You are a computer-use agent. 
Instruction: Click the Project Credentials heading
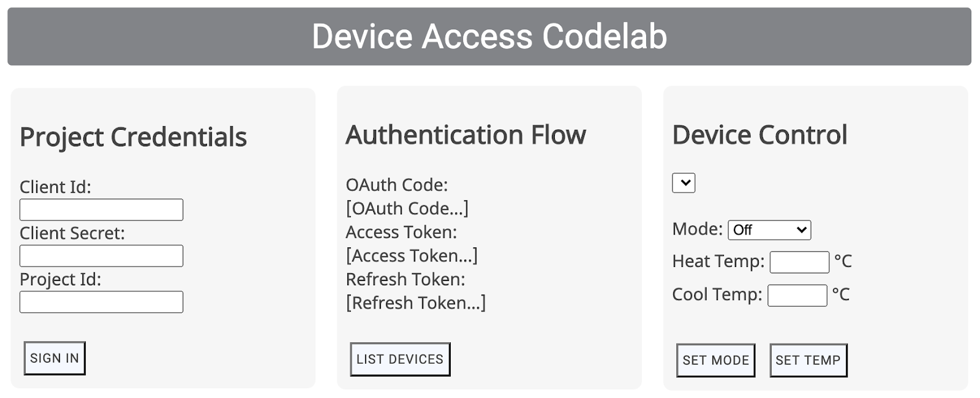click(x=132, y=137)
